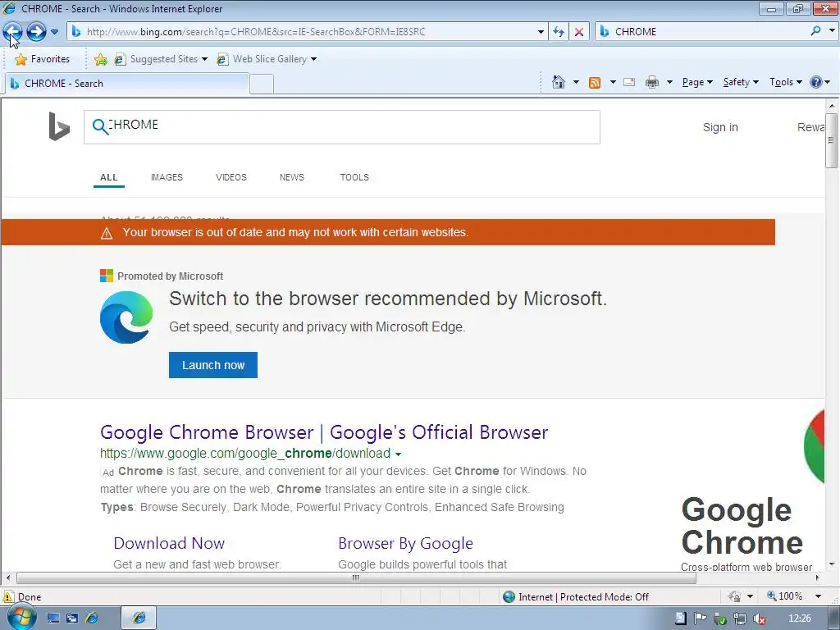Open the Web Slice Gallery dropdown

tap(267, 59)
